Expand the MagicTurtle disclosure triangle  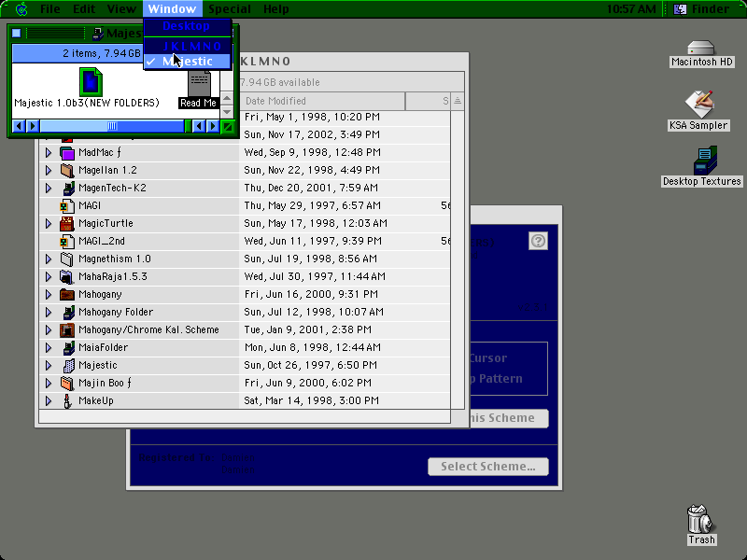[49, 223]
